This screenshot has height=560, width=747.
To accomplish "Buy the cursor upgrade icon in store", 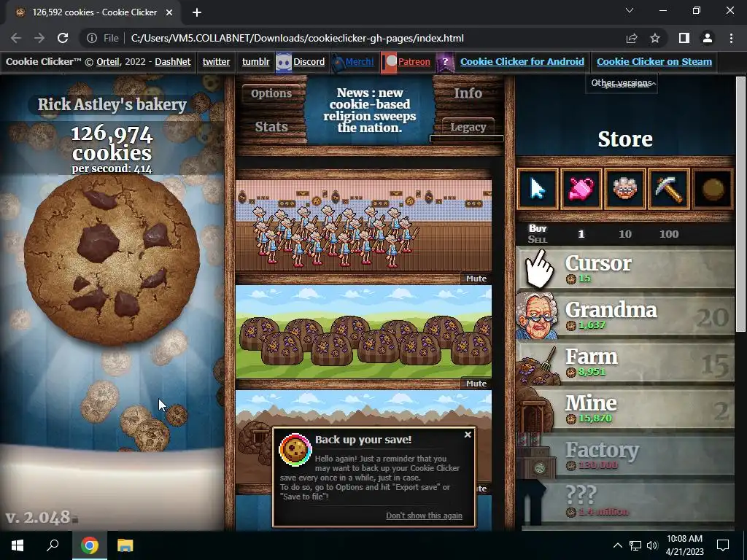I will click(x=538, y=189).
